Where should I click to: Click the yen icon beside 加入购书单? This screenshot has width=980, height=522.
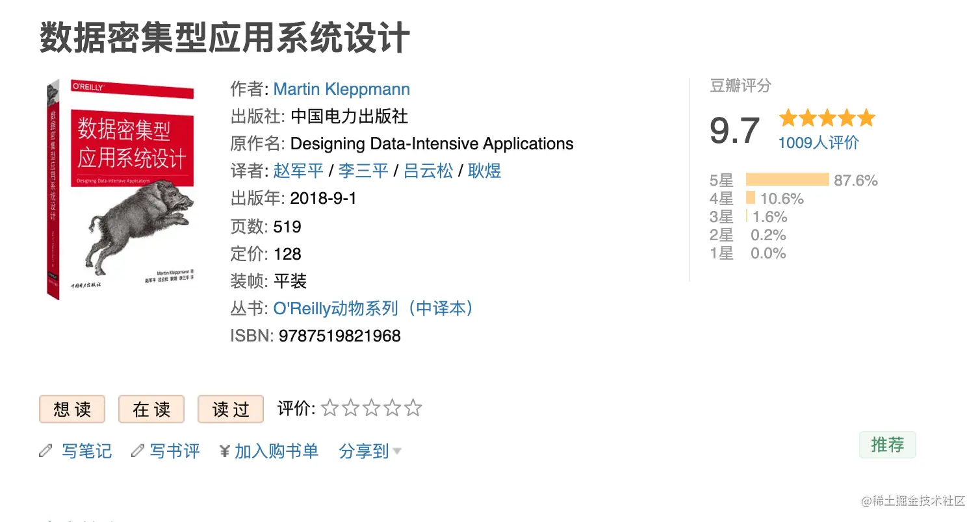[x=225, y=451]
